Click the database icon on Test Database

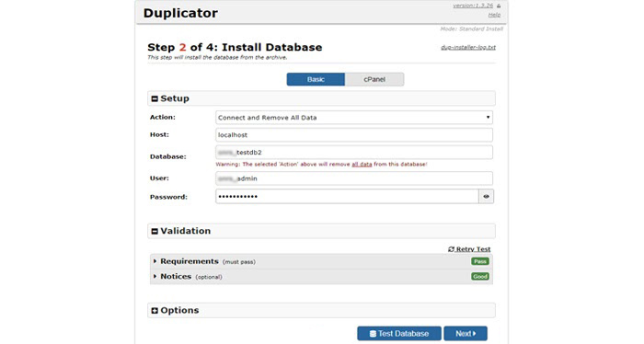pos(373,334)
